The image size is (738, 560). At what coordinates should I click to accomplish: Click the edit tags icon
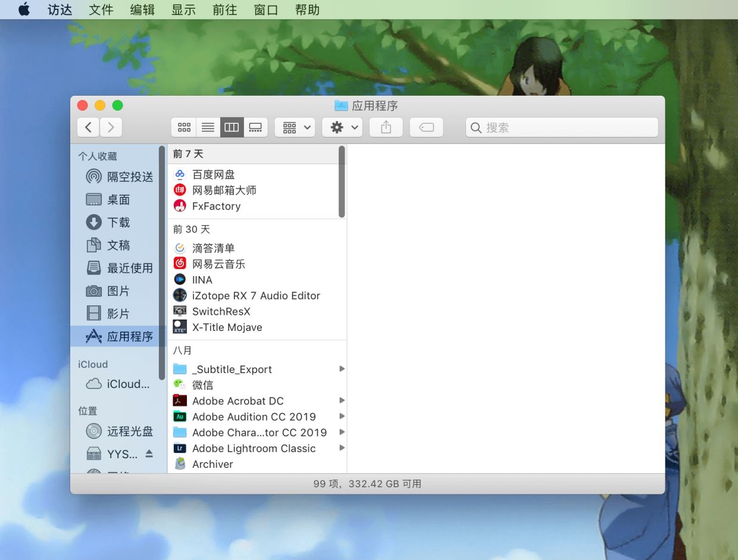[x=426, y=127]
